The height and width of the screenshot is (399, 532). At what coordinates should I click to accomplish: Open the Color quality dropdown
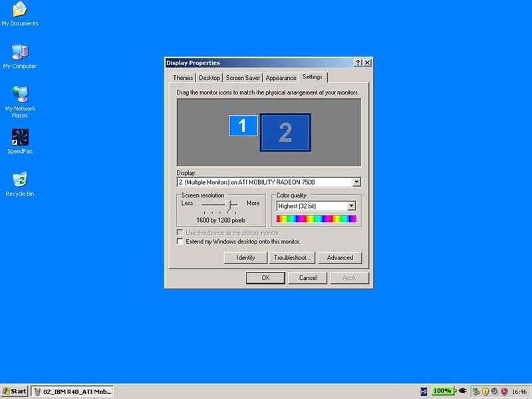(x=352, y=206)
